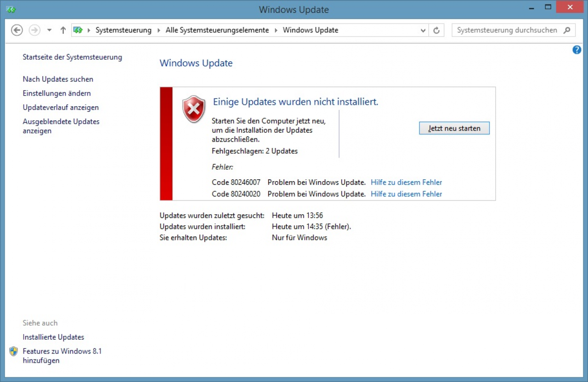The width and height of the screenshot is (588, 382).
Task: Open help with the blue question mark
Action: (x=577, y=50)
